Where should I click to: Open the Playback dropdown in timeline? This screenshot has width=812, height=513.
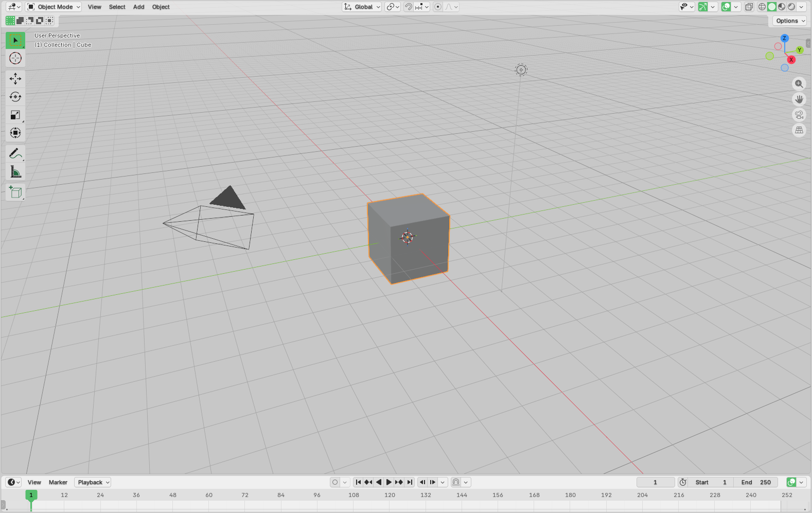tap(93, 482)
